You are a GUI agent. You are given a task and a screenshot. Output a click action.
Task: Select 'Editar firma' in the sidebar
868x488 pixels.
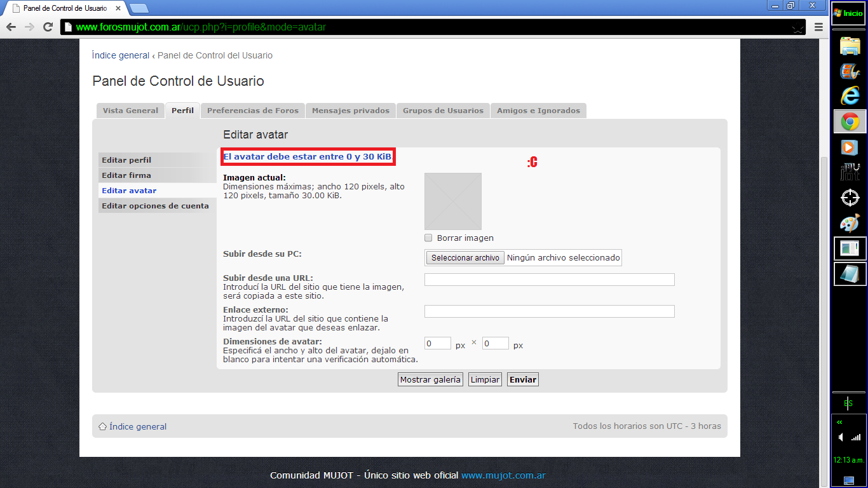[x=126, y=175]
